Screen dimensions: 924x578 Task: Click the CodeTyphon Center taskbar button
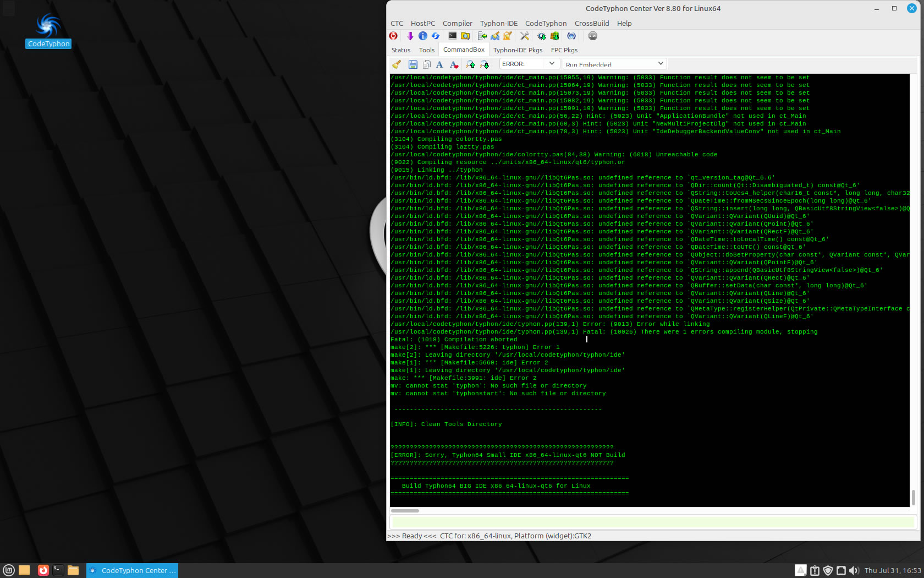[x=132, y=570]
